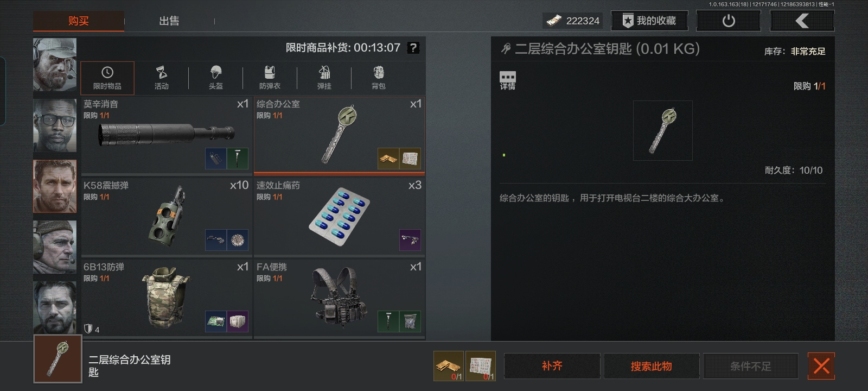This screenshot has height=391, width=868.
Task: Close the item bar with orange X
Action: pos(821,366)
